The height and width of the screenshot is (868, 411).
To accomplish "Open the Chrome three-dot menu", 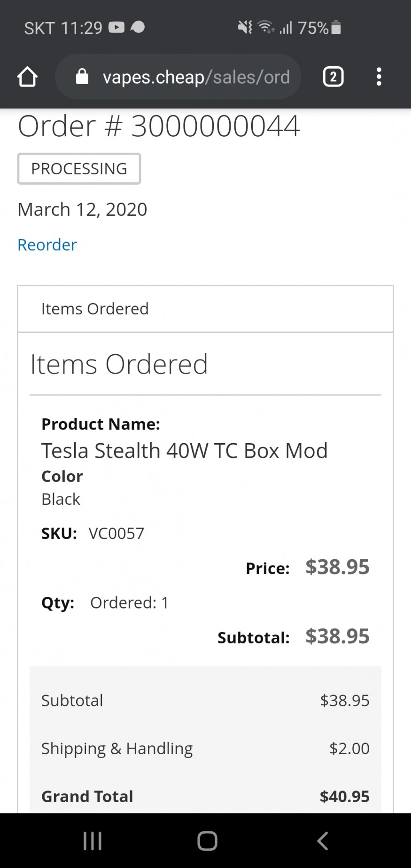I will tap(379, 77).
